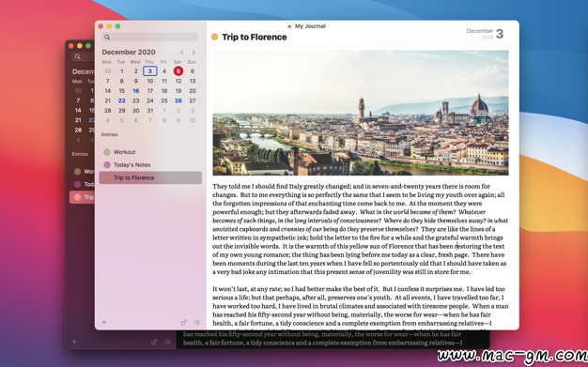Viewport: 588px width, 367px height.
Task: Select Trip to Florence in front entries list
Action: point(150,177)
